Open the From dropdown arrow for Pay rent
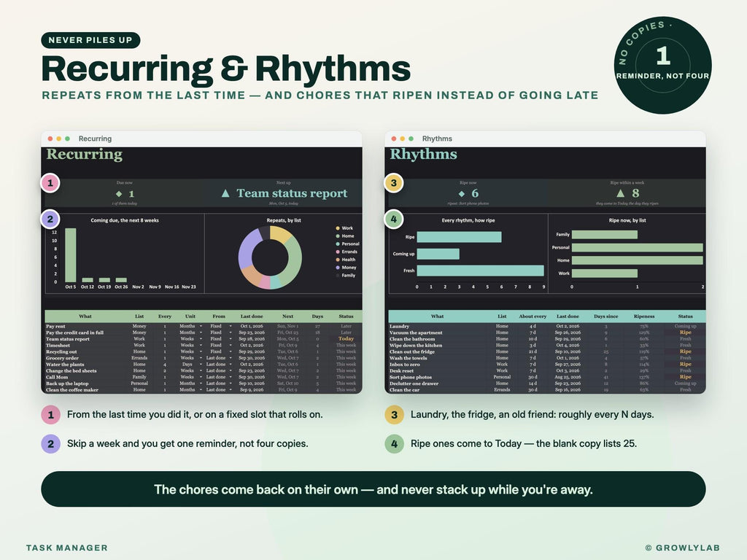Image resolution: width=747 pixels, height=560 pixels. point(230,326)
